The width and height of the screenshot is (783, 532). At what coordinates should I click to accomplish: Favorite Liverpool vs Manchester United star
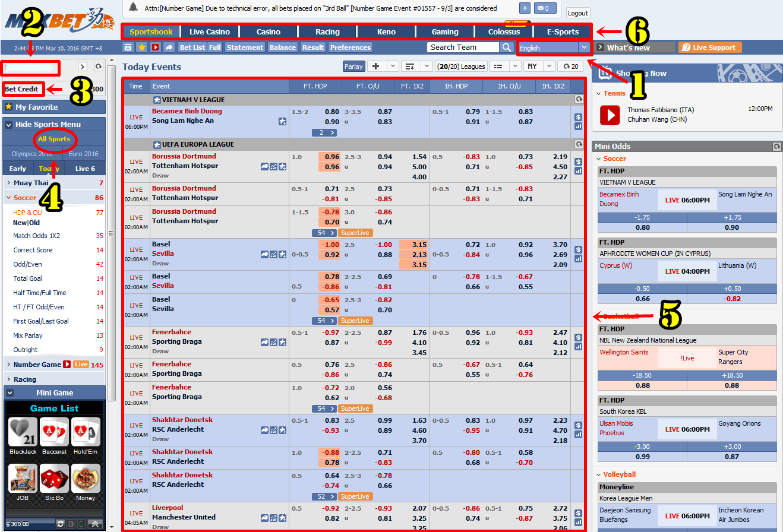(283, 518)
